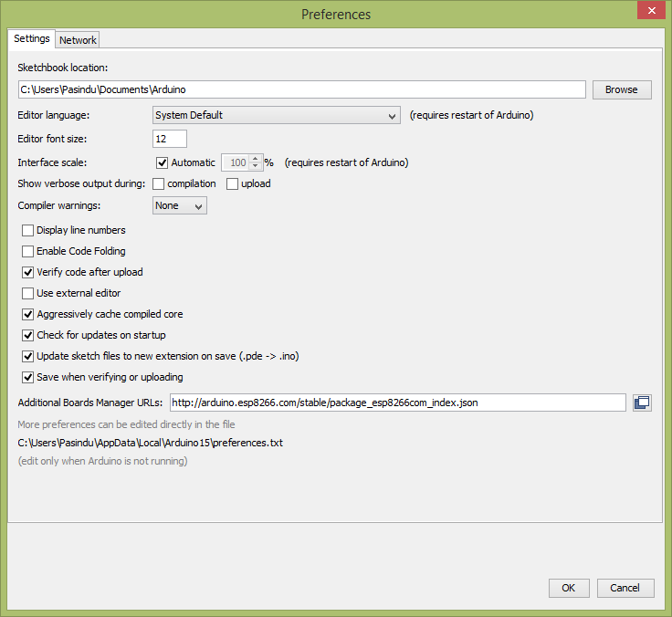The height and width of the screenshot is (617, 672).
Task: Click Browse for the sketchbook location
Action: [622, 89]
